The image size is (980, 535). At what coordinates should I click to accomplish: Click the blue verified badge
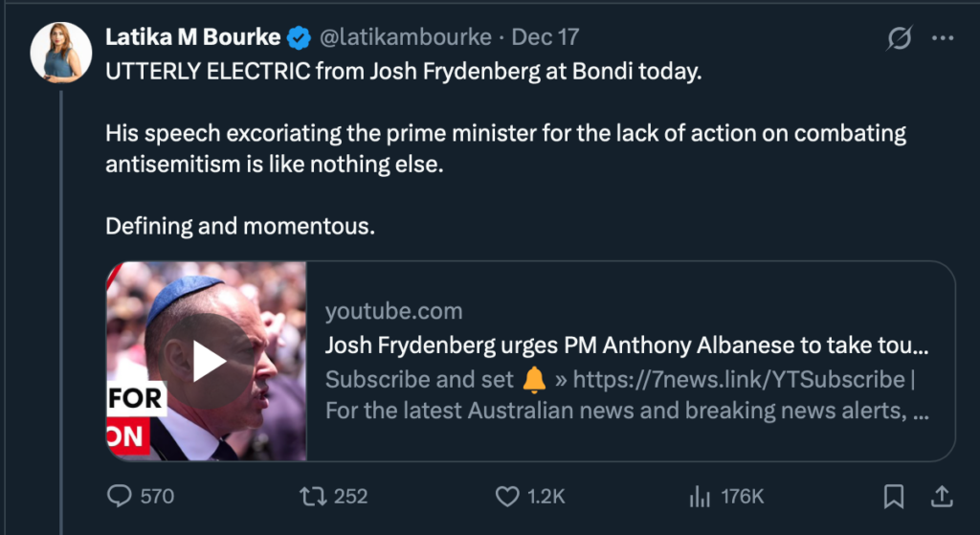coord(300,38)
